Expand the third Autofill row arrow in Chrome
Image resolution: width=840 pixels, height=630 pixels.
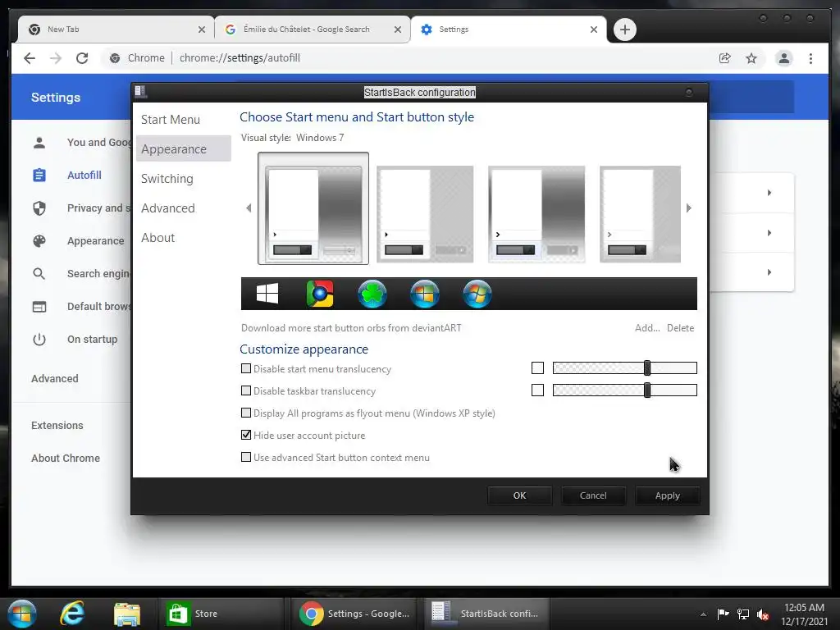(x=769, y=272)
